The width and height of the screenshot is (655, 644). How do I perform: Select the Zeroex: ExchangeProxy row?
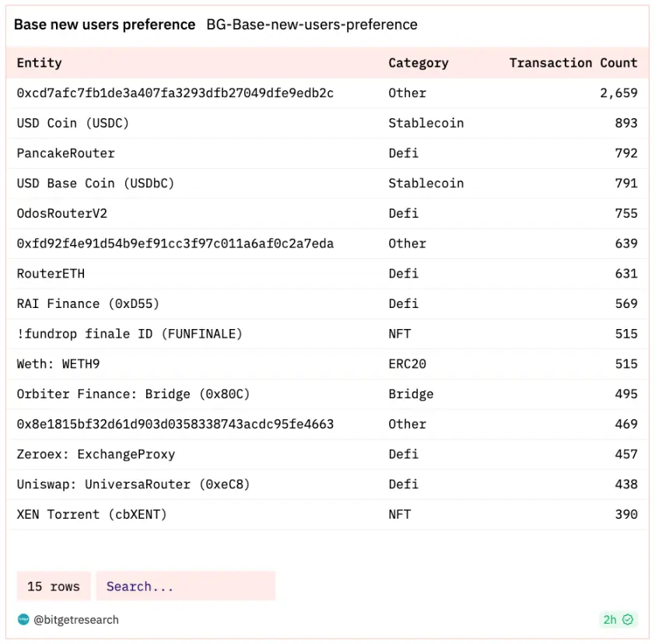[96, 454]
